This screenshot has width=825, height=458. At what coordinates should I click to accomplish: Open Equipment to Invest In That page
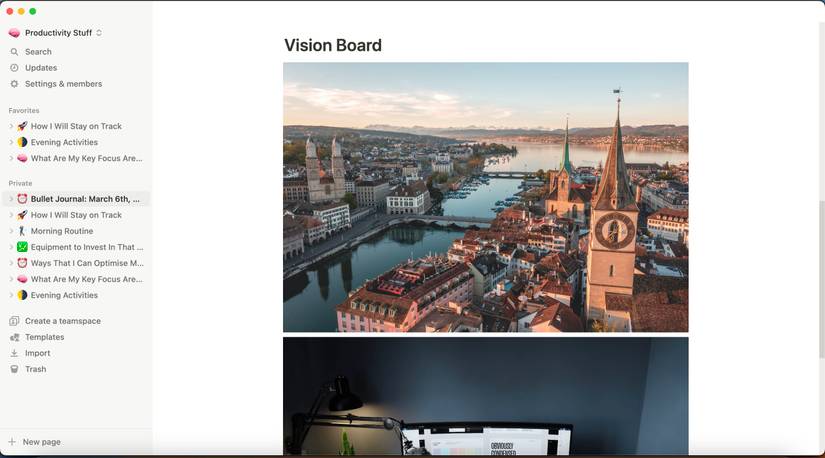click(x=87, y=247)
